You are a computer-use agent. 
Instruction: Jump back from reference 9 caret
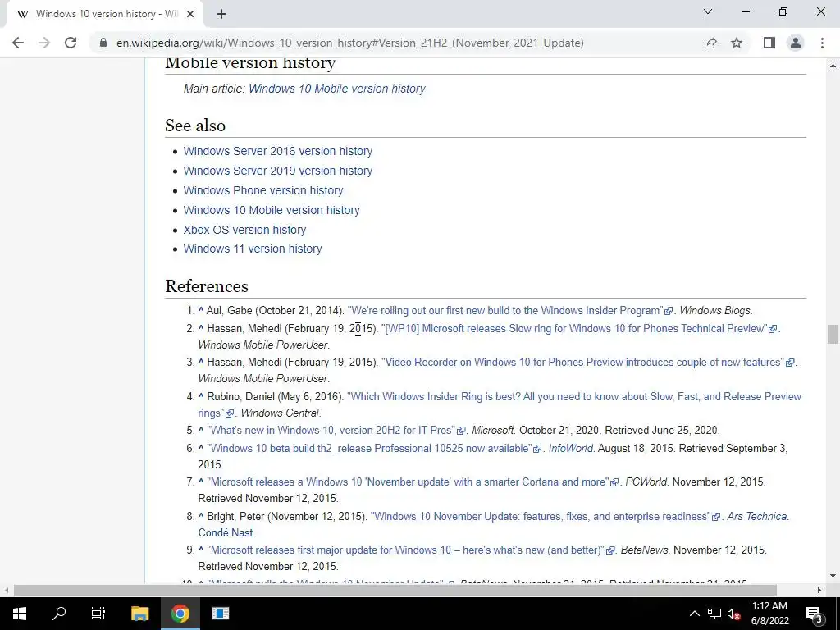coord(201,550)
